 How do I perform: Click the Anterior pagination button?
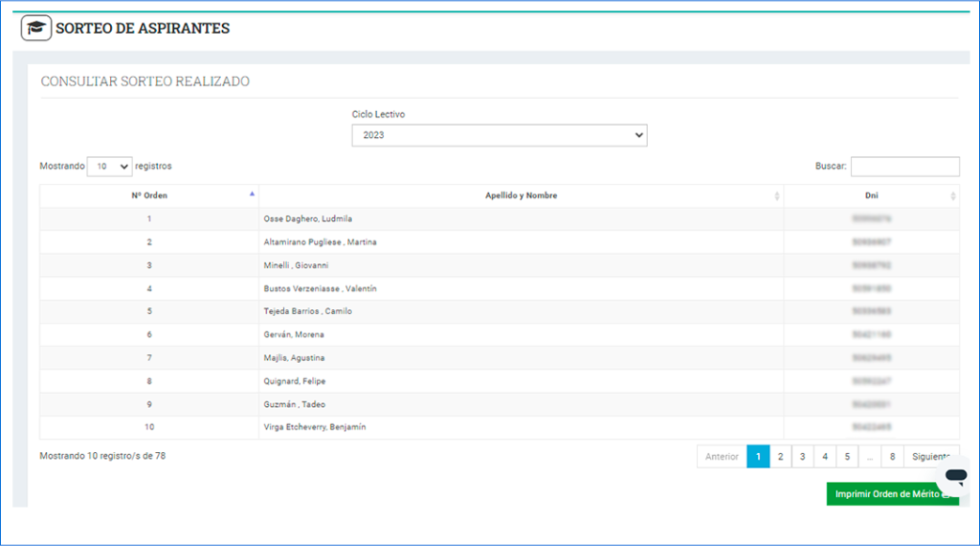point(722,457)
